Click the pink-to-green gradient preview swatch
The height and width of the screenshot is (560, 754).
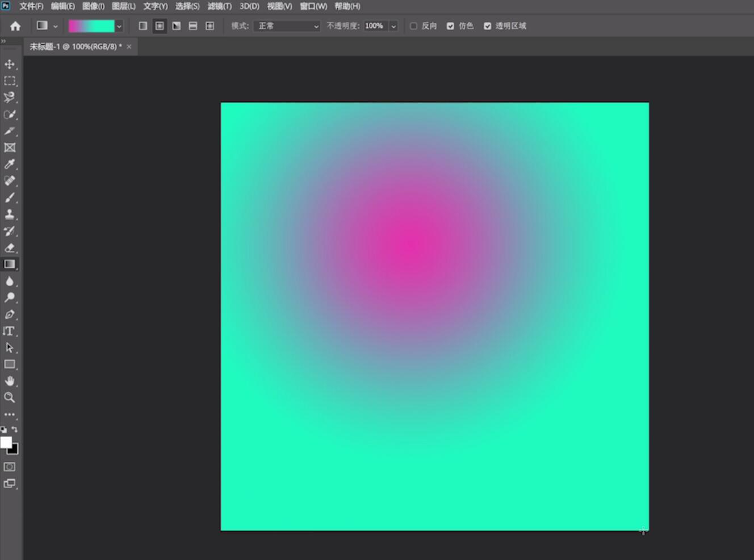tap(91, 26)
